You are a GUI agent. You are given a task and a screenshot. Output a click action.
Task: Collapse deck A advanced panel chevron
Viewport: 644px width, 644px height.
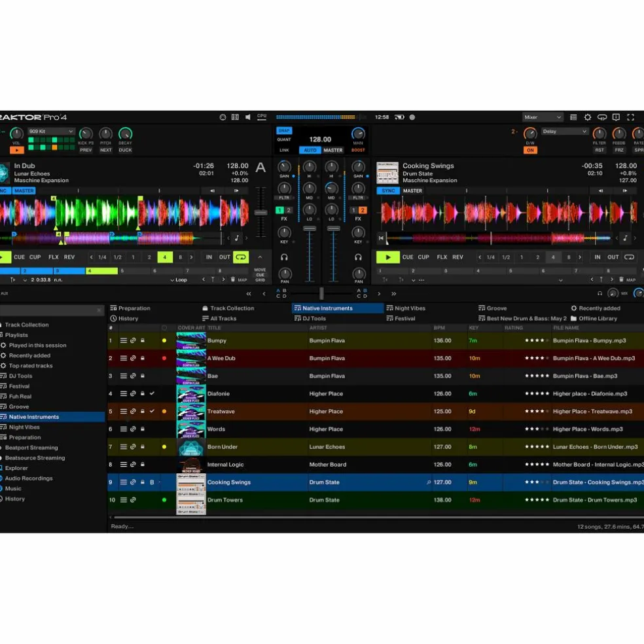point(260,257)
